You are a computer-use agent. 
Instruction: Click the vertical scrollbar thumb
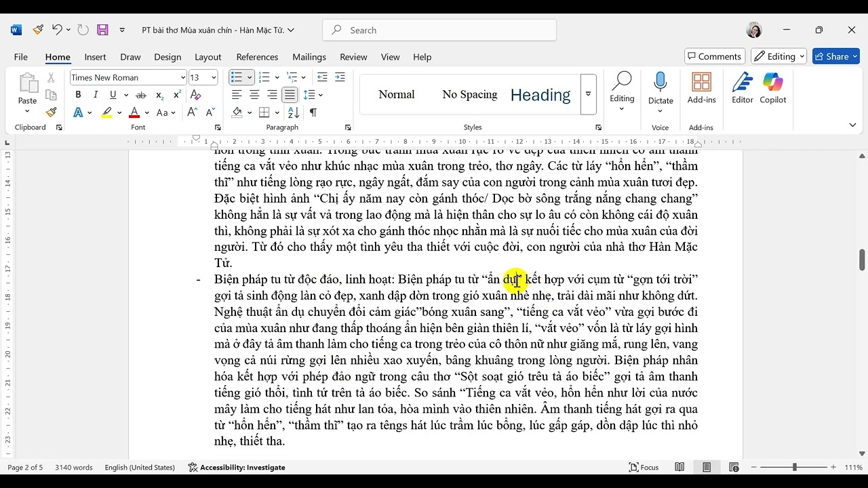(862, 260)
